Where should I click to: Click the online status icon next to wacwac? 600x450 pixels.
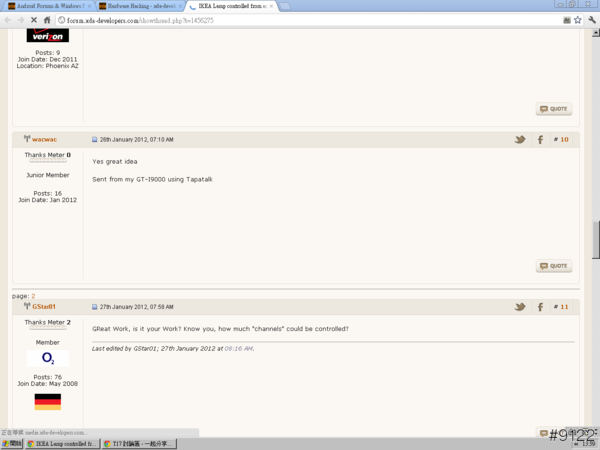point(27,139)
